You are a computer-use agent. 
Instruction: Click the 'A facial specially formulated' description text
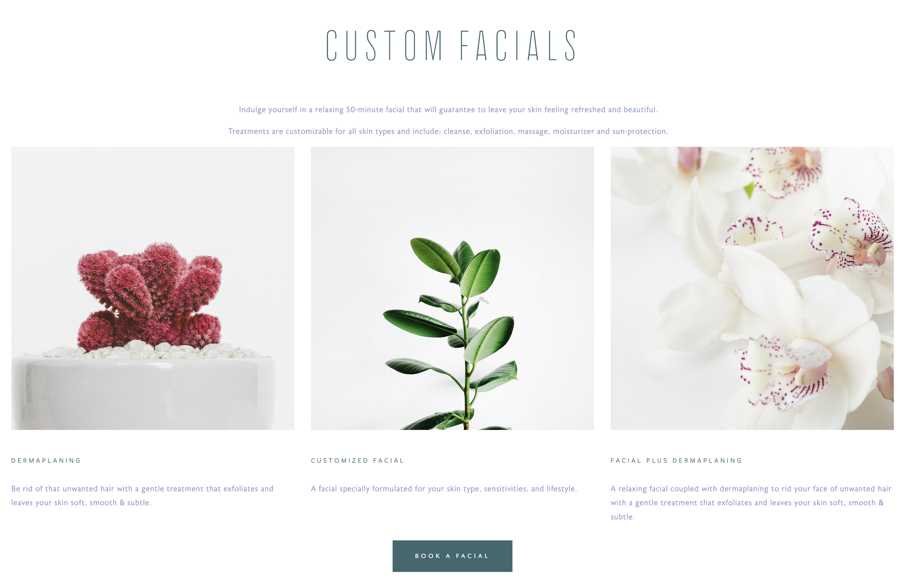tap(444, 489)
